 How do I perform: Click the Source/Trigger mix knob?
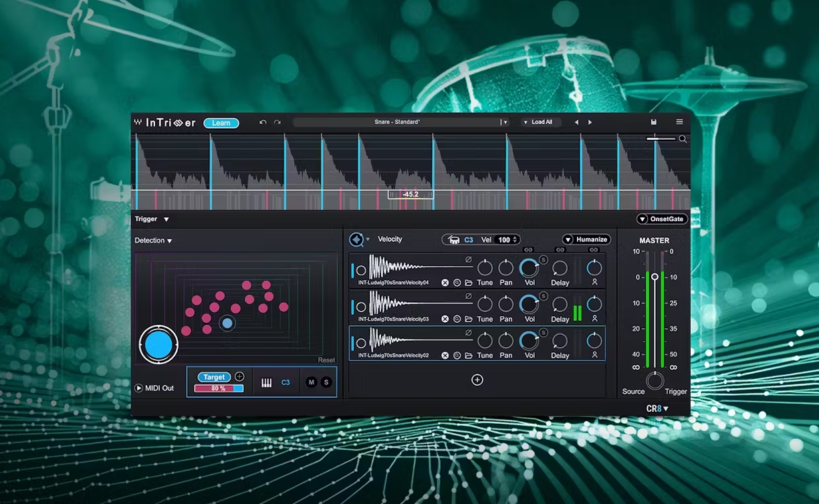point(655,382)
